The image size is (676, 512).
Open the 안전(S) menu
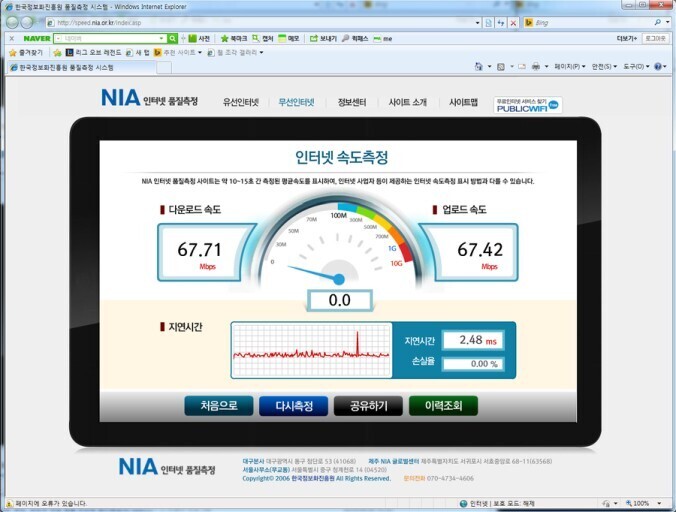[604, 66]
